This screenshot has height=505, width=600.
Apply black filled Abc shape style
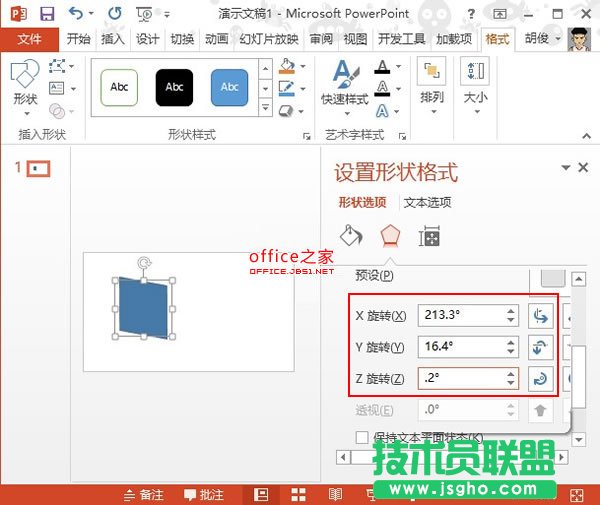(x=174, y=88)
